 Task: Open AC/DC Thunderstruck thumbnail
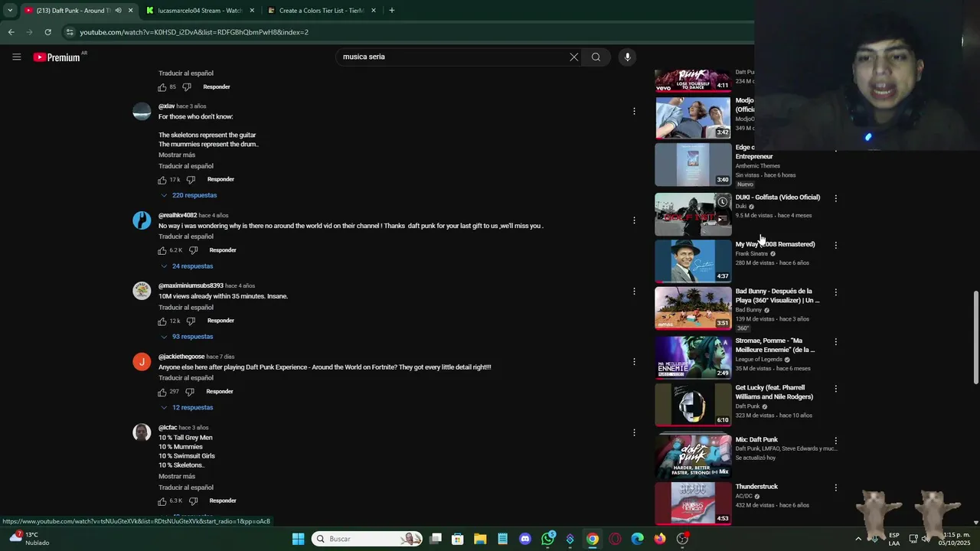[693, 503]
